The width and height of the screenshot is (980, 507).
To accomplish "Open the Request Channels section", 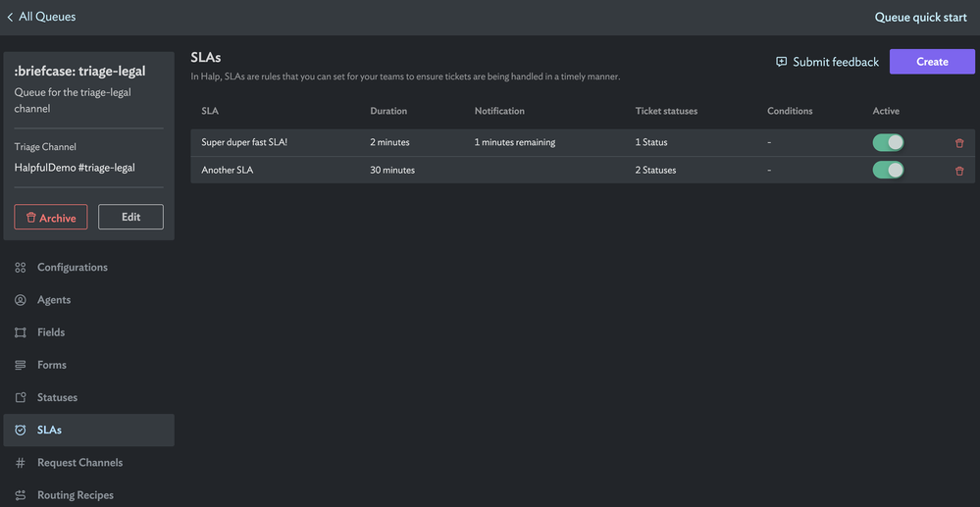I will pos(79,463).
